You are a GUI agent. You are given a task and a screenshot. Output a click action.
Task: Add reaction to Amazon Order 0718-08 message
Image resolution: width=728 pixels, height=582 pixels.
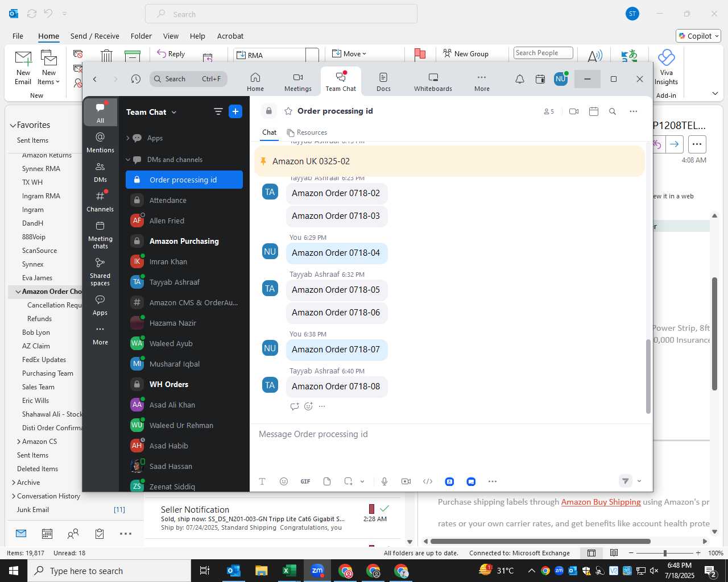[308, 406]
